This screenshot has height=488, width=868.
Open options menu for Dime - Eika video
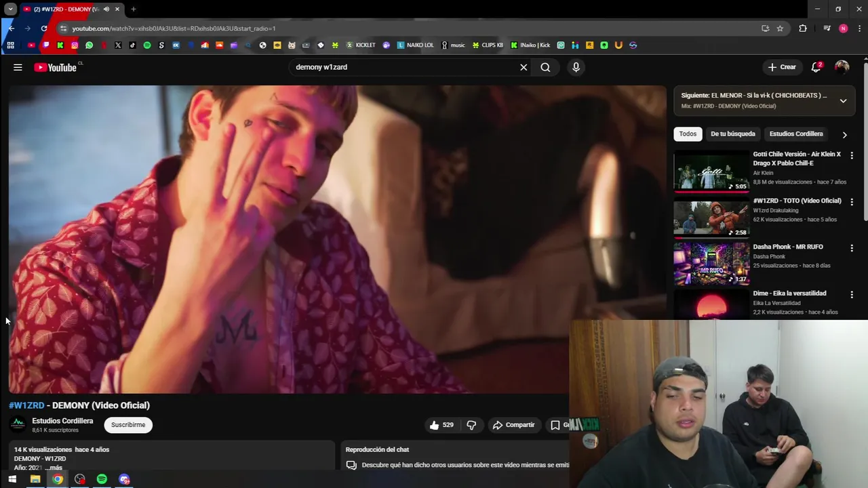[852, 294]
